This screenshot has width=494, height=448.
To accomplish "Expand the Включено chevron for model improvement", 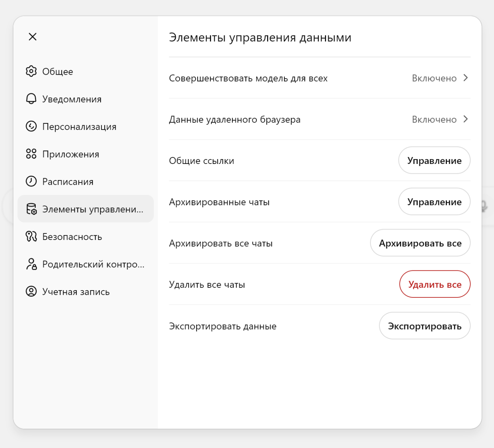I will pos(466,78).
